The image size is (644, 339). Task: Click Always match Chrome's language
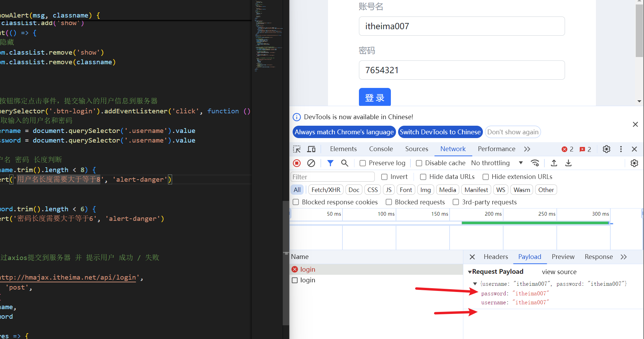pyautogui.click(x=344, y=132)
